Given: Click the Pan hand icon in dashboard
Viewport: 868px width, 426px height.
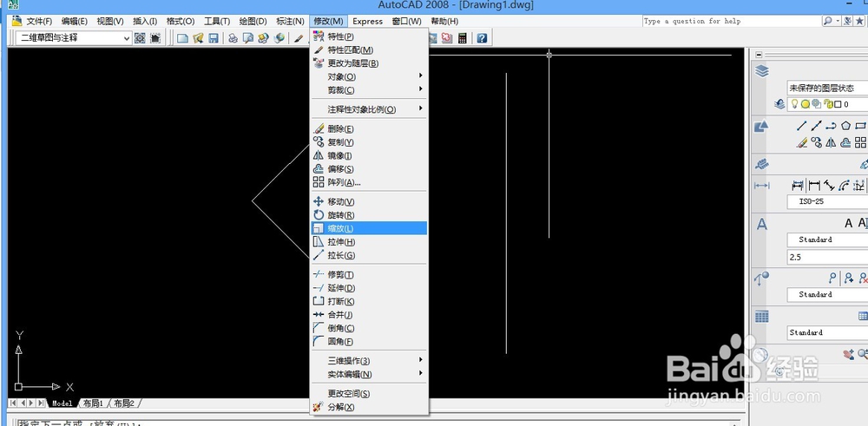Looking at the screenshot, I should [x=848, y=354].
